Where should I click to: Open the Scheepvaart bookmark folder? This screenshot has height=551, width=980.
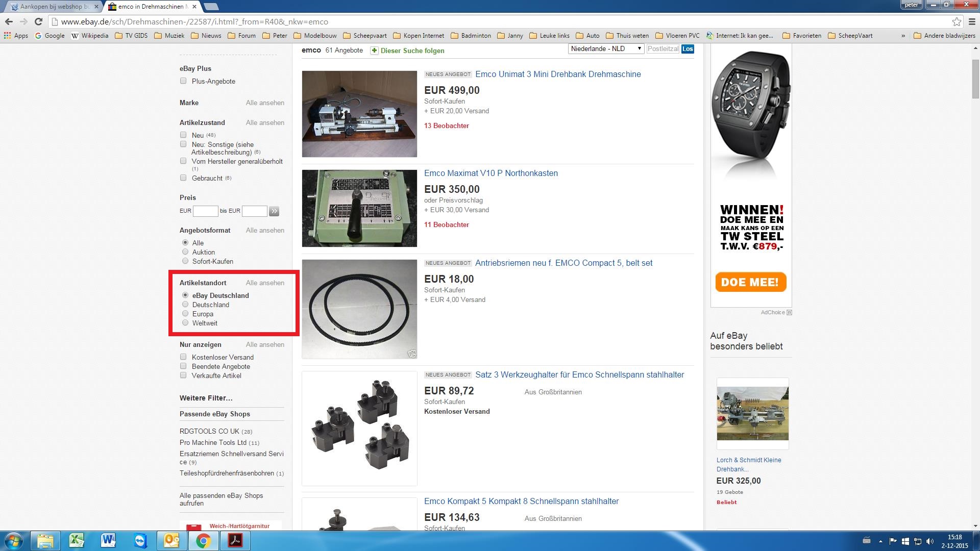click(365, 36)
